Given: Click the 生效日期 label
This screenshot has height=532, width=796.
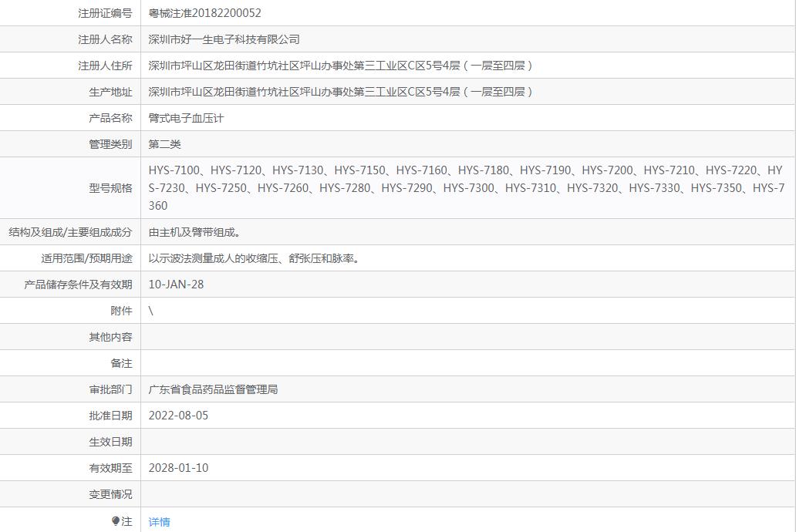Looking at the screenshot, I should point(110,442).
